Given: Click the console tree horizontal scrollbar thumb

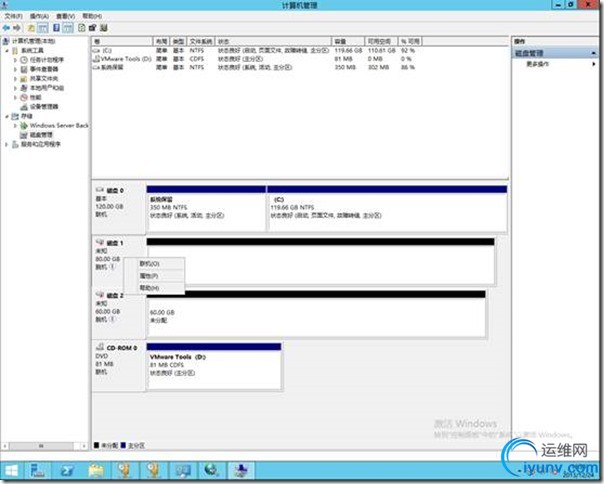Looking at the screenshot, I should (x=41, y=446).
